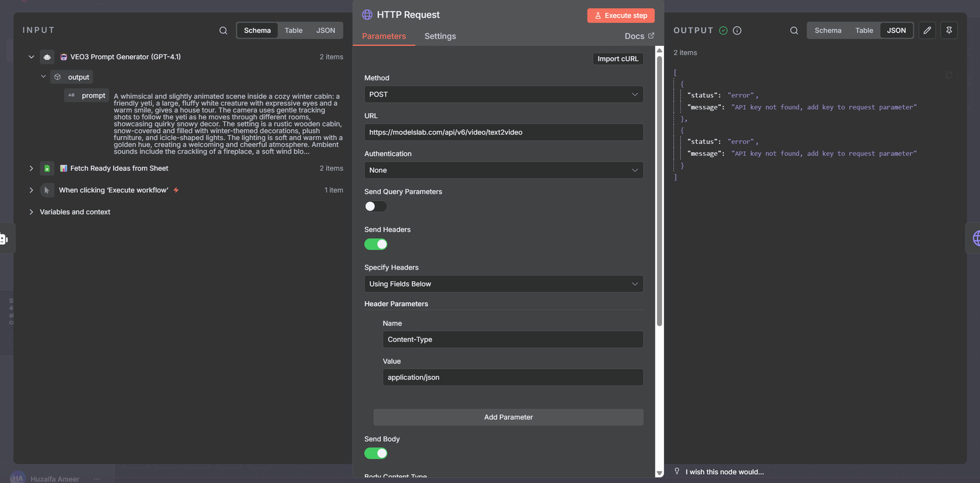Screen dimensions: 980x483
Task: Click the '2 items' output count
Action: (685, 53)
